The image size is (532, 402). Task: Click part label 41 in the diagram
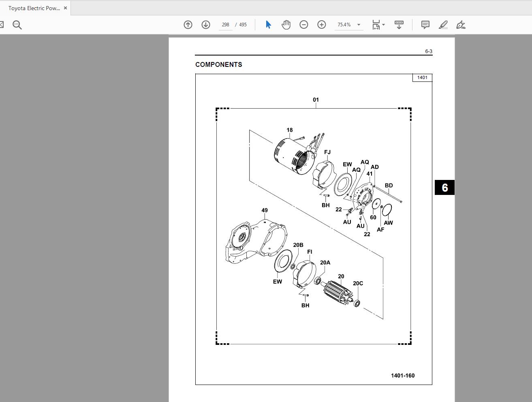pyautogui.click(x=370, y=174)
